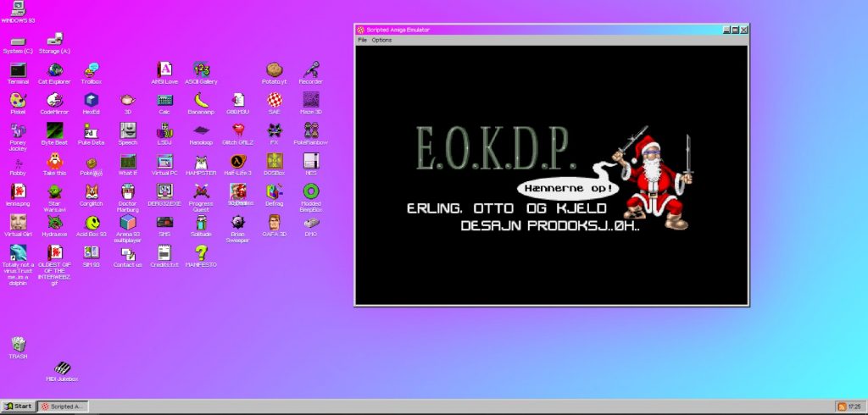Maximize the Scripted Amiga Emulator window
Viewport: 868px width, 415px height.
(735, 30)
